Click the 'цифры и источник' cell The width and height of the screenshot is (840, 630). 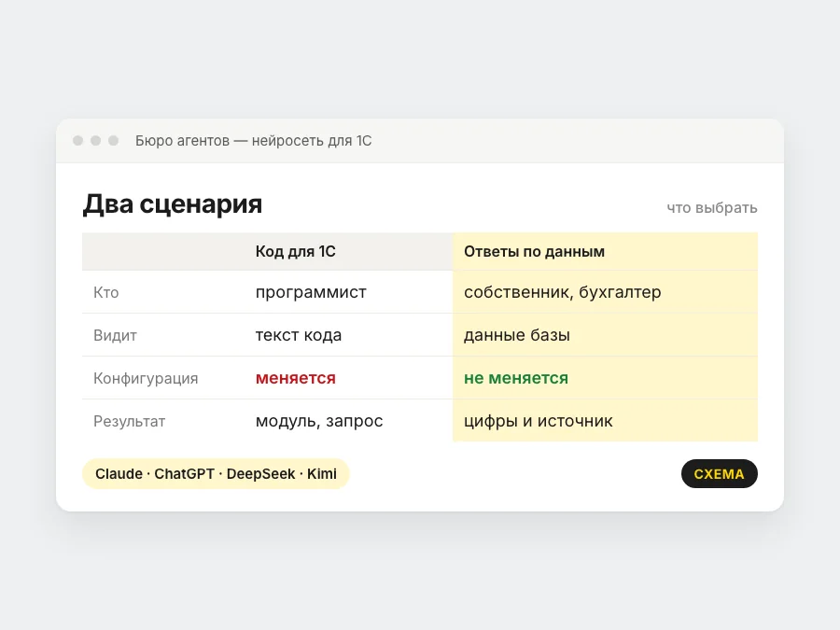click(x=539, y=422)
